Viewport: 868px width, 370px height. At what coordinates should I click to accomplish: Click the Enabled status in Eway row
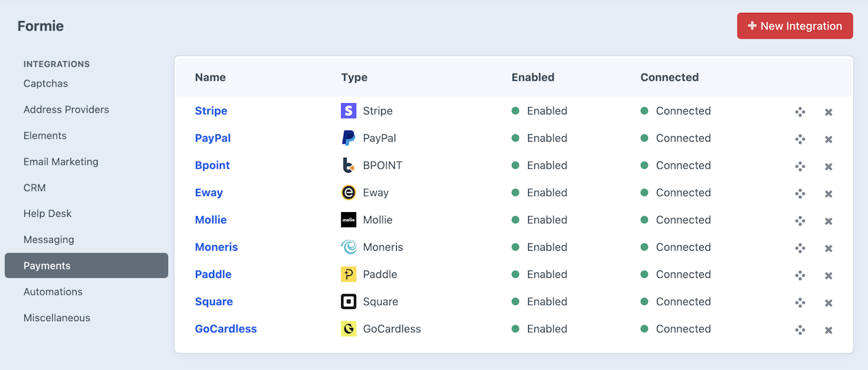[539, 192]
